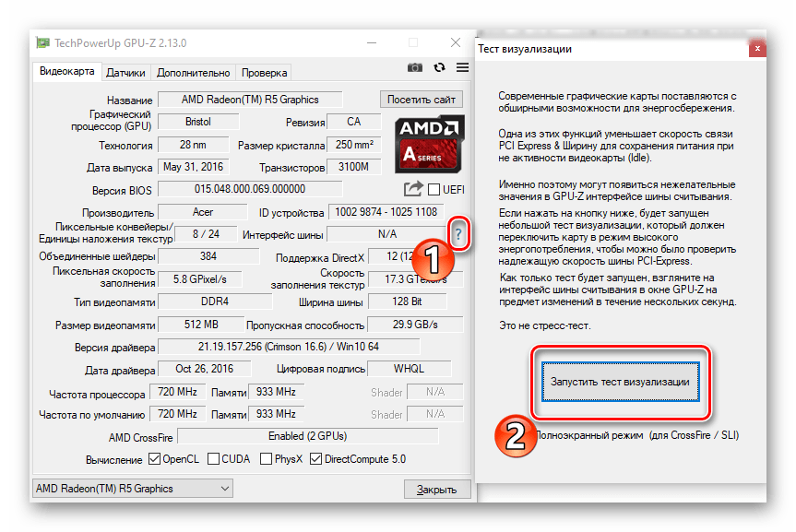The image size is (796, 532).
Task: Click the BIOS export share icon
Action: pos(412,189)
